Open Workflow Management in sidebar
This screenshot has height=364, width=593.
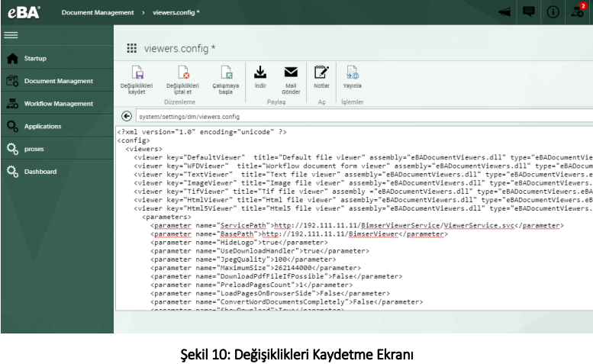[58, 104]
